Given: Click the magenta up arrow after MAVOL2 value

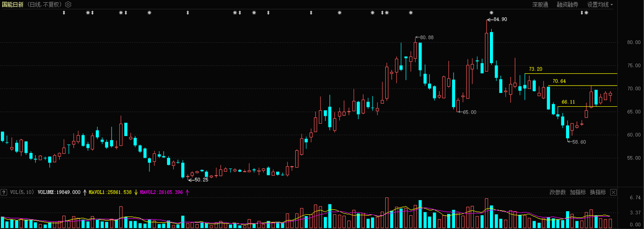Looking at the screenshot, I should (187, 192).
